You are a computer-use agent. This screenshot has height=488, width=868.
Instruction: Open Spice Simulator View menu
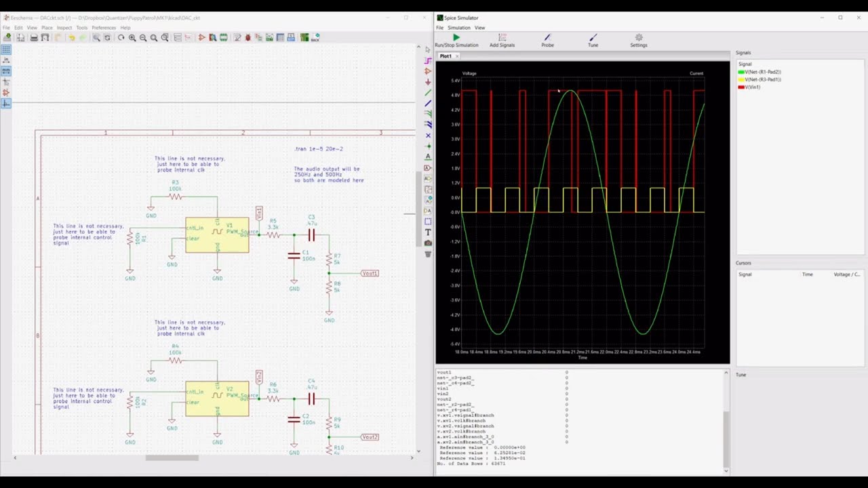coord(479,28)
